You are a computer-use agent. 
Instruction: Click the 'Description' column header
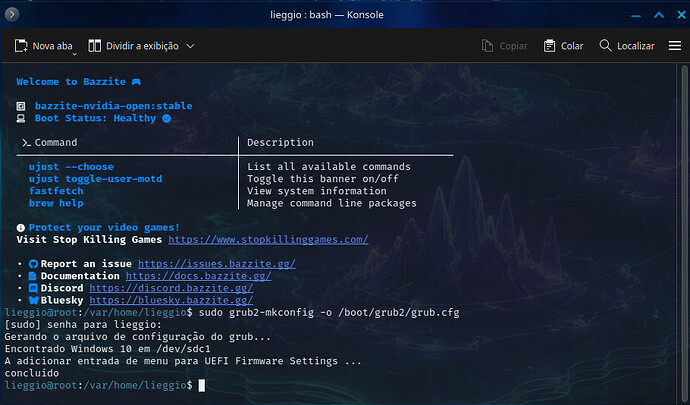pyautogui.click(x=280, y=143)
